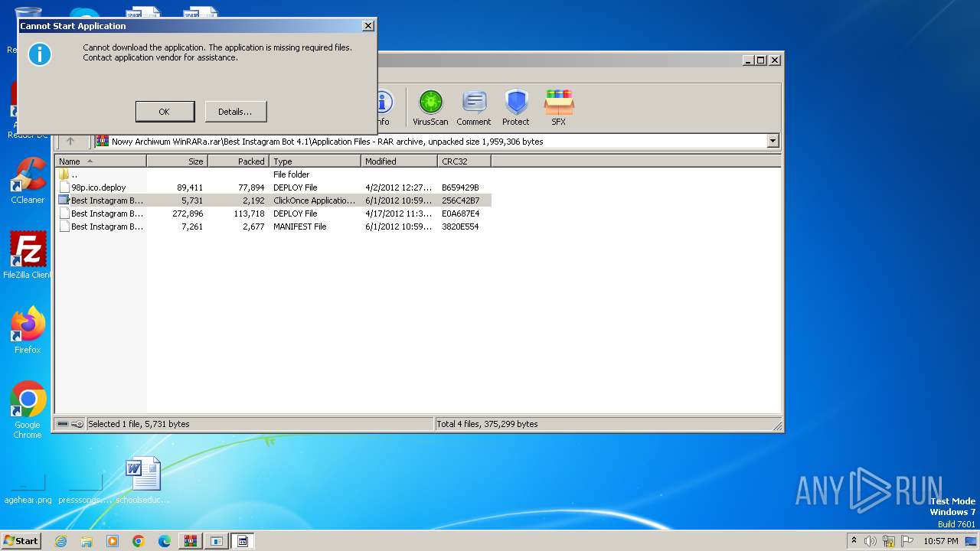Select the MANIFEST file sized 7,261

273,227
